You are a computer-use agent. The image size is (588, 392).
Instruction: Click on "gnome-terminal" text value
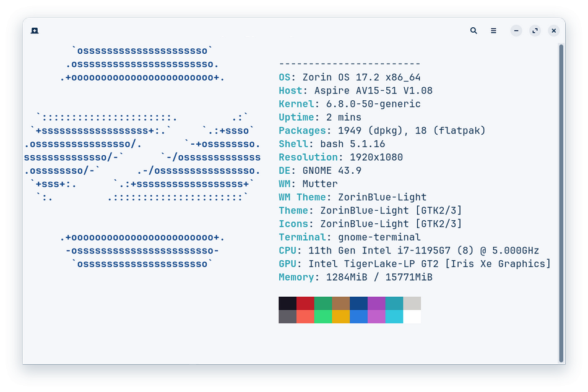(379, 237)
